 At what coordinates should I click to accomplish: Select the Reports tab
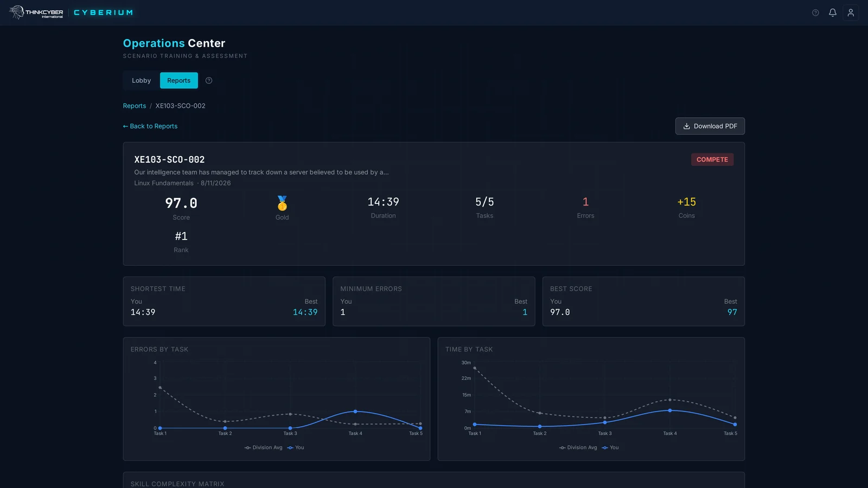point(179,80)
